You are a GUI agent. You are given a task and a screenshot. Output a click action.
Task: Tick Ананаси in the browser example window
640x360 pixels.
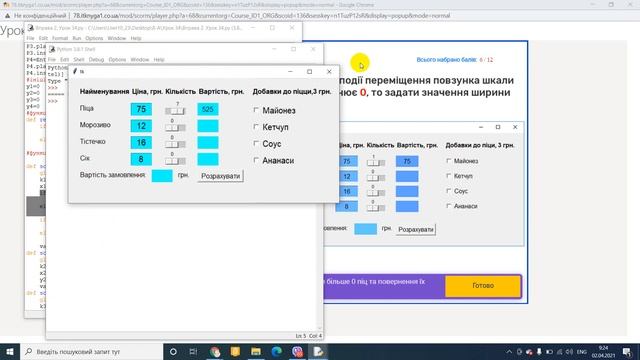pos(449,206)
